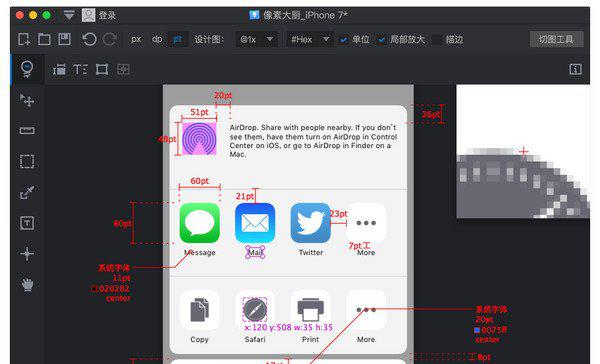Toggle the 局部放大 magnifier checkbox

pos(382,40)
